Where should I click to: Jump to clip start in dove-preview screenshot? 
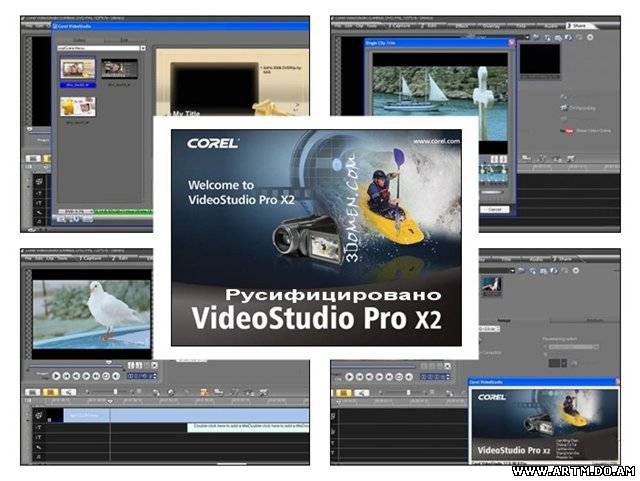point(66,376)
